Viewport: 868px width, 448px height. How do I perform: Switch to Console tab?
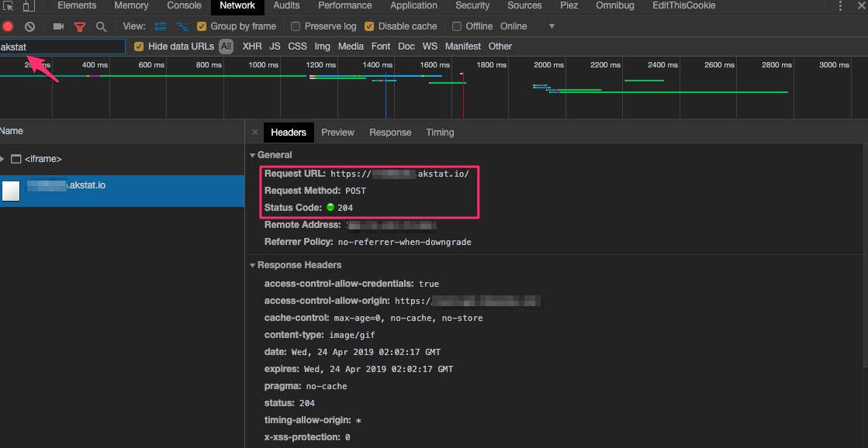point(184,6)
